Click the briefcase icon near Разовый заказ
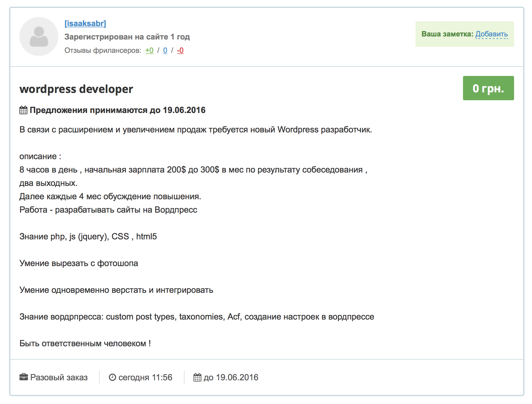The image size is (532, 404). (23, 377)
